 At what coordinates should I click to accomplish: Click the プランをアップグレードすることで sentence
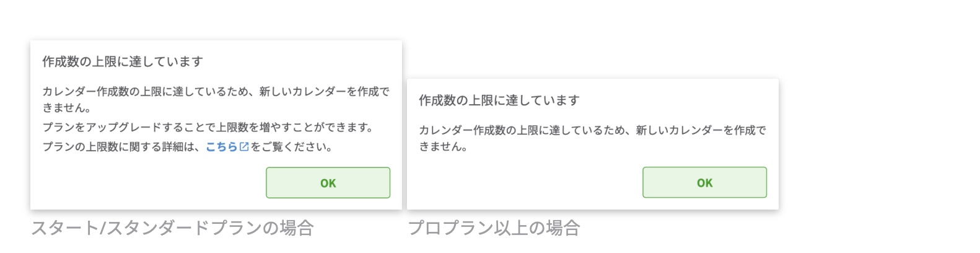click(x=208, y=127)
